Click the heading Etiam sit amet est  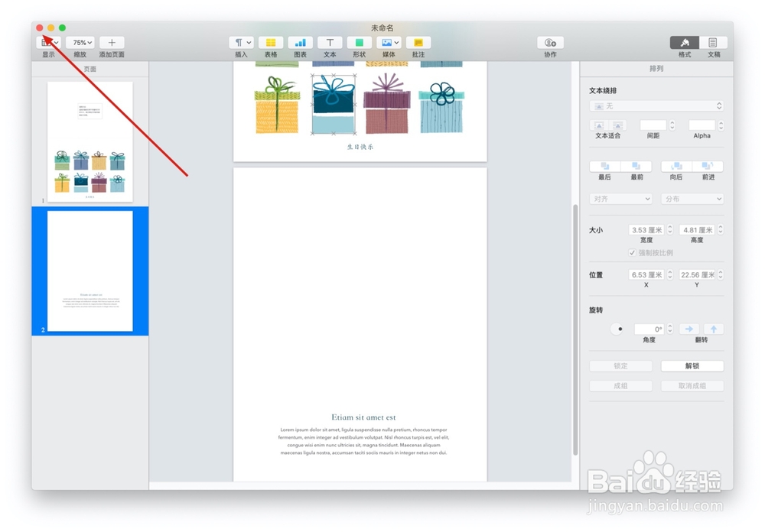coord(363,417)
